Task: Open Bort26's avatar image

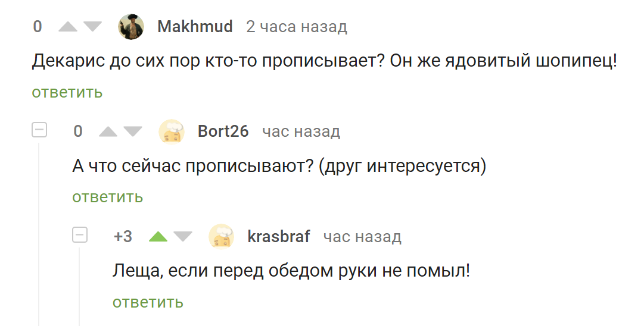Action: [172, 131]
